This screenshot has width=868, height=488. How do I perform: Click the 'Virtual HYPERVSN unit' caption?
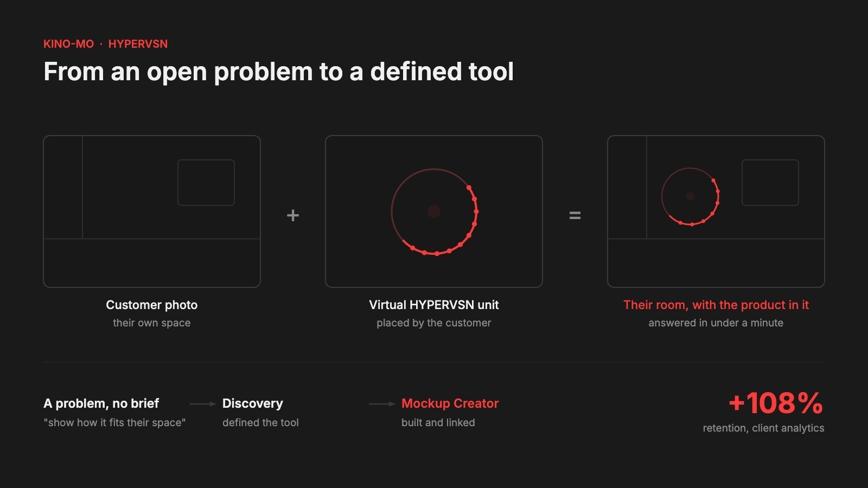pos(434,305)
